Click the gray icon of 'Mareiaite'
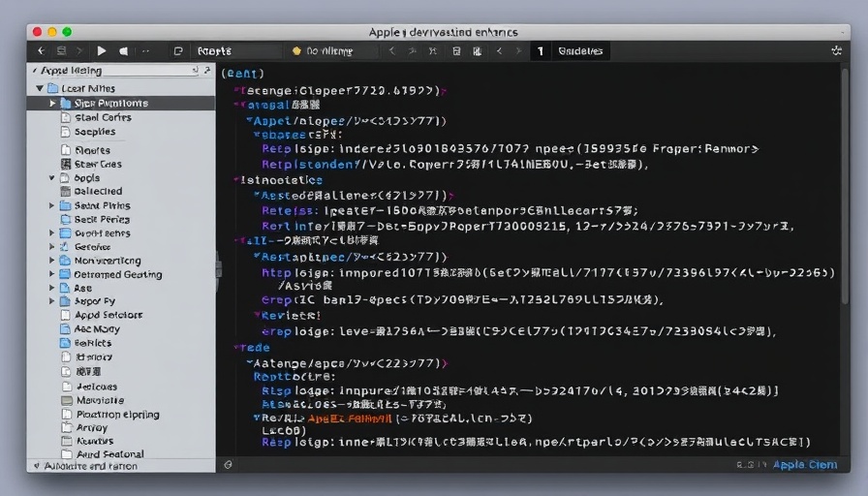This screenshot has height=496, width=868. coord(67,400)
